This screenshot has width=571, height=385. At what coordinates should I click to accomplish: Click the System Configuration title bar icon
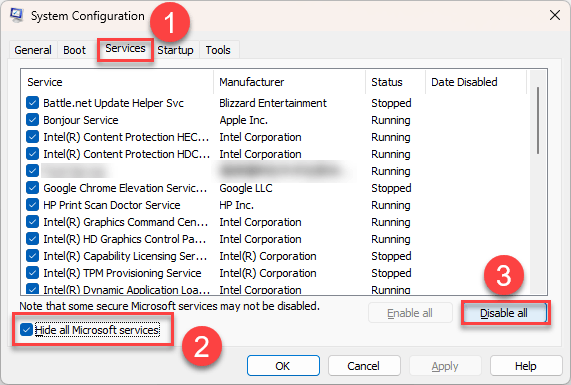[17, 15]
